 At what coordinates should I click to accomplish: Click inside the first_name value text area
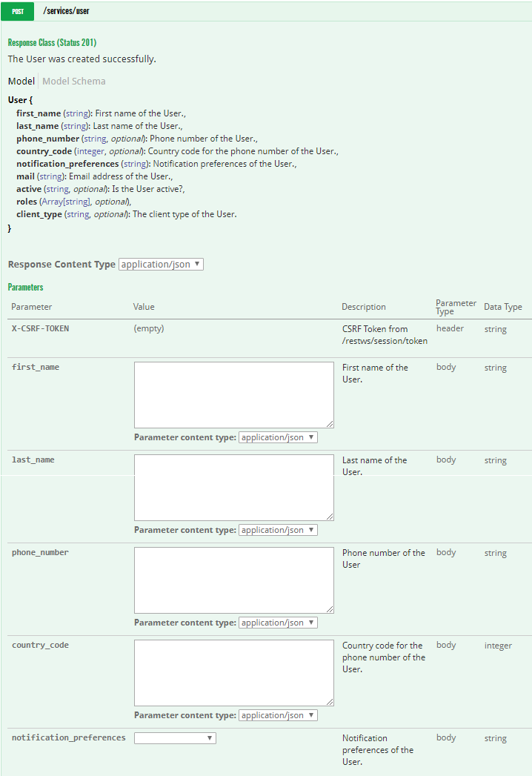[233, 394]
